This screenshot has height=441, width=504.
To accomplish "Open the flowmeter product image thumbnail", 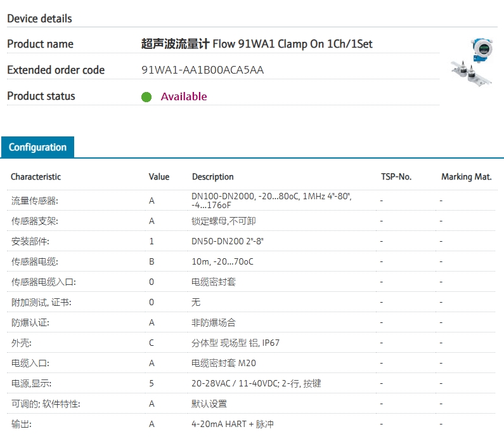I will (x=473, y=61).
